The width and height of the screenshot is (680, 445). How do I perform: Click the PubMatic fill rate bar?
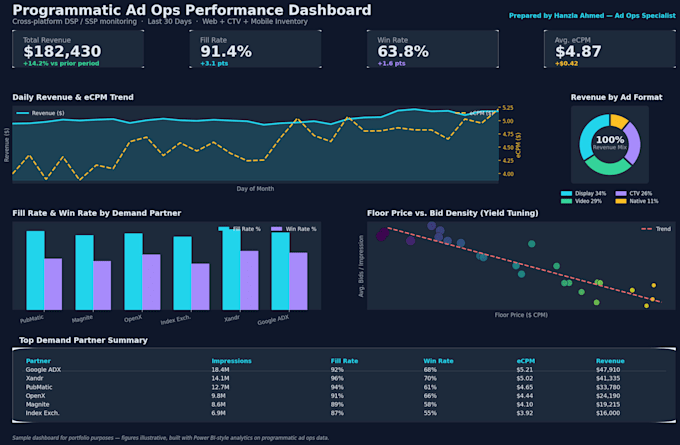point(36,270)
